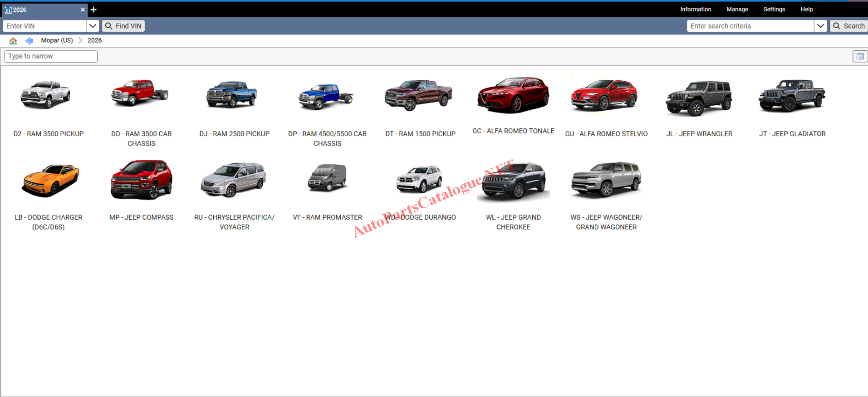Expand the Enter VIN dropdown arrow
Viewport: 868px width, 397px height.
(92, 26)
